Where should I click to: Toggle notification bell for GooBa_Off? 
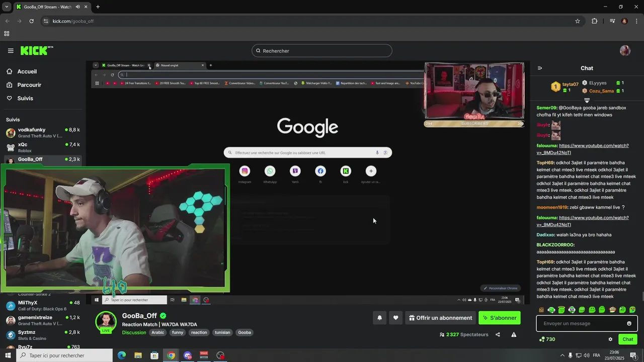click(379, 318)
